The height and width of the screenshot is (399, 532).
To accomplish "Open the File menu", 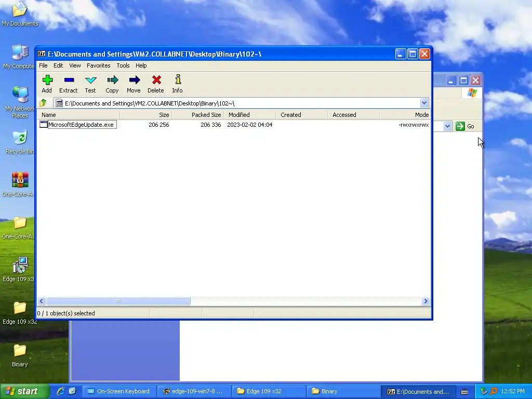I will [x=43, y=65].
